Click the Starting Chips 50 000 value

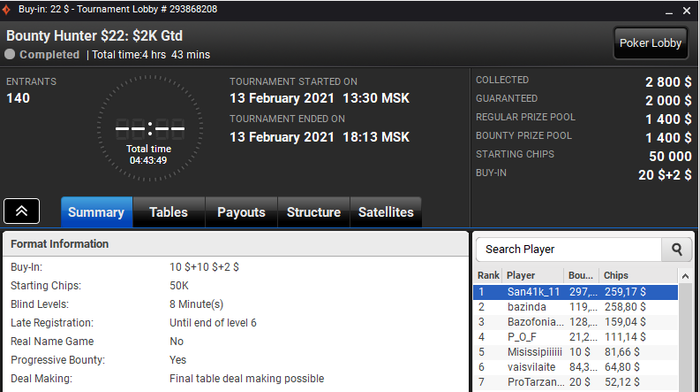pyautogui.click(x=670, y=156)
